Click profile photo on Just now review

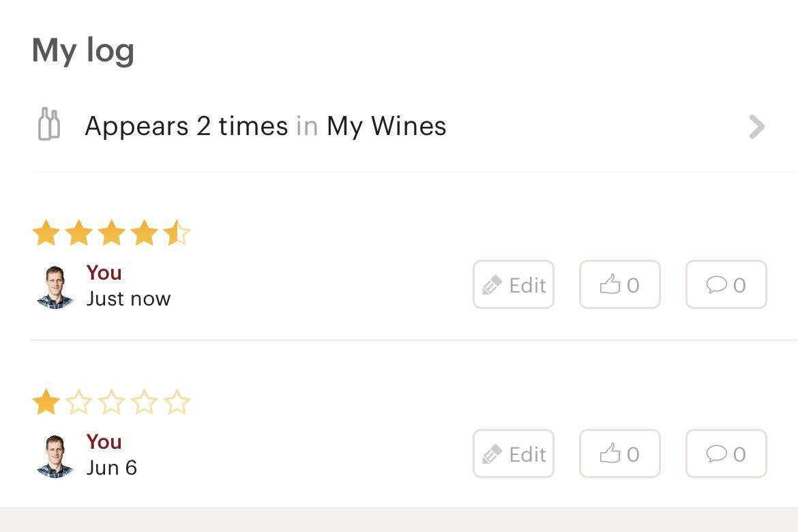pyautogui.click(x=55, y=287)
